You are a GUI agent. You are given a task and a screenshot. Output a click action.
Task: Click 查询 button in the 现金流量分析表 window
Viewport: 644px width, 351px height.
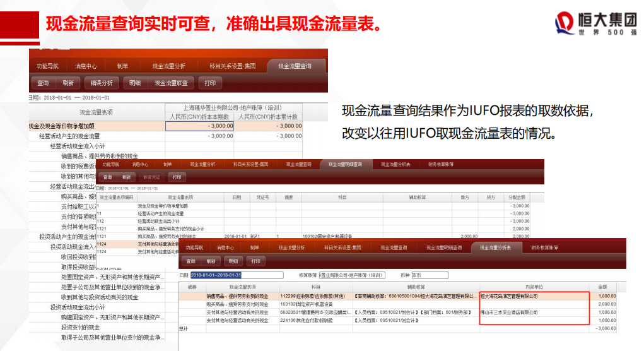coord(191,261)
